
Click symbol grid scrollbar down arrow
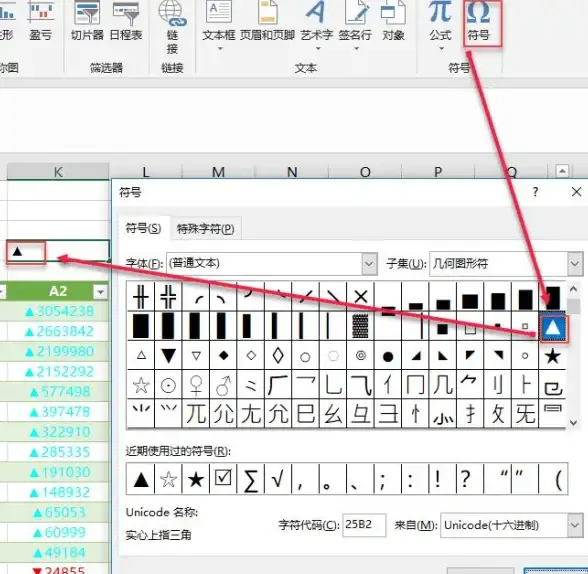[573, 423]
